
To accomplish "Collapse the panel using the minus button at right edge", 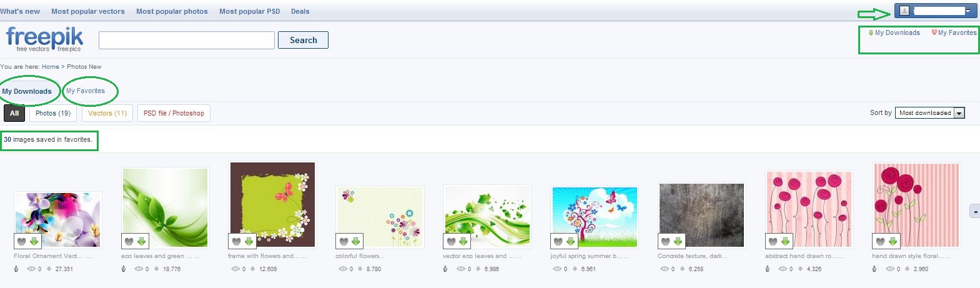I will tap(975, 212).
